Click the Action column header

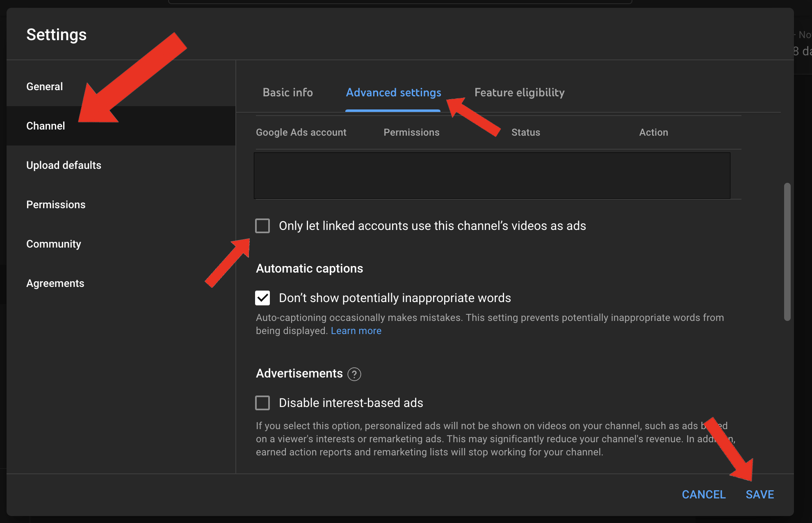[x=654, y=132]
